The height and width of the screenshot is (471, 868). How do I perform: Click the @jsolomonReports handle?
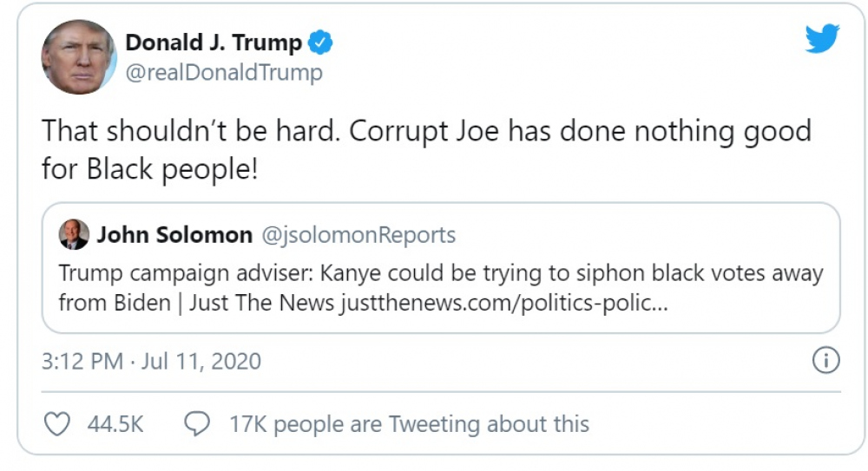coord(358,234)
